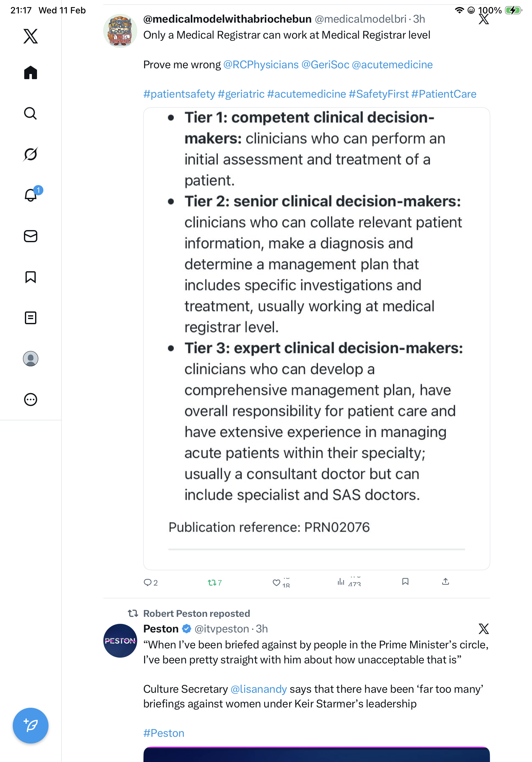Image resolution: width=532 pixels, height=762 pixels.
Task: Open Bookmarks in the sidebar
Action: point(31,277)
